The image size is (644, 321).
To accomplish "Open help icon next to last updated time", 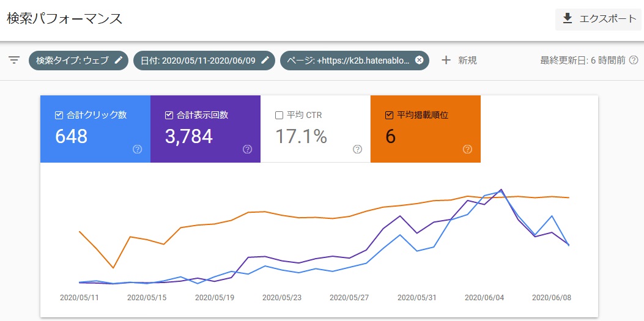I will (x=634, y=61).
